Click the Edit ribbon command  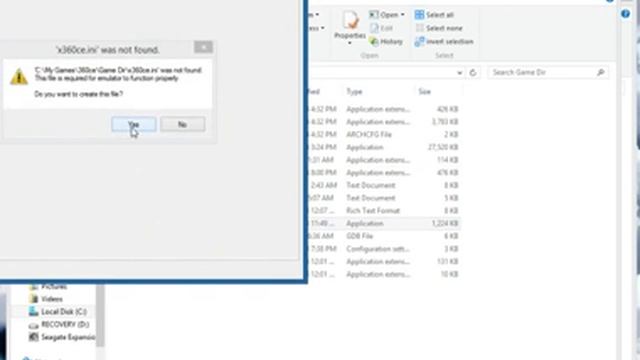[x=381, y=28]
